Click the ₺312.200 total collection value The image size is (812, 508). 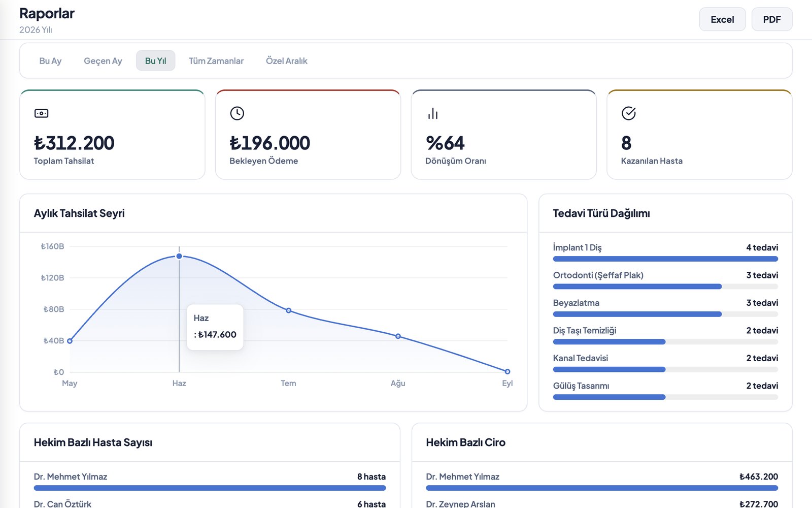[x=74, y=143]
